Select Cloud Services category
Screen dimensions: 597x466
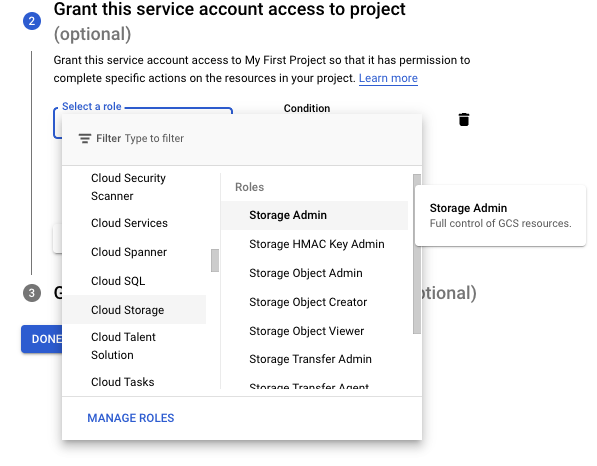134,223
